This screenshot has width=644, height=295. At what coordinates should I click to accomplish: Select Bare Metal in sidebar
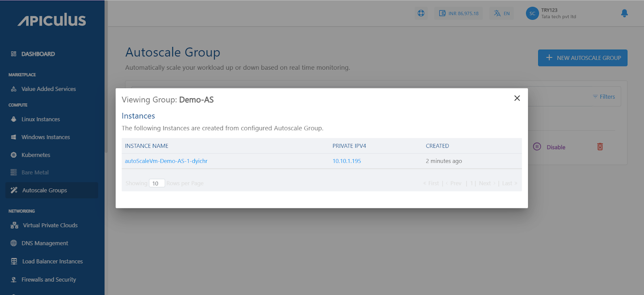(x=35, y=172)
